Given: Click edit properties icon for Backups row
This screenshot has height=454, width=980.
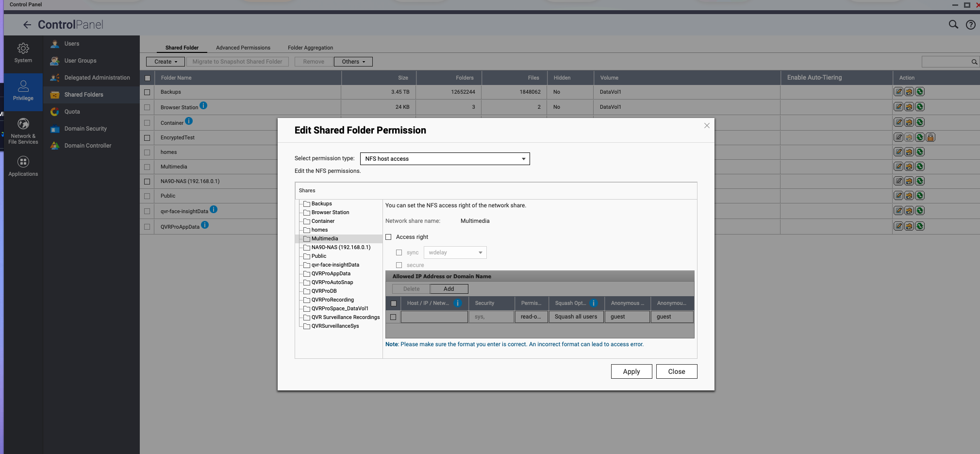Looking at the screenshot, I should 898,92.
